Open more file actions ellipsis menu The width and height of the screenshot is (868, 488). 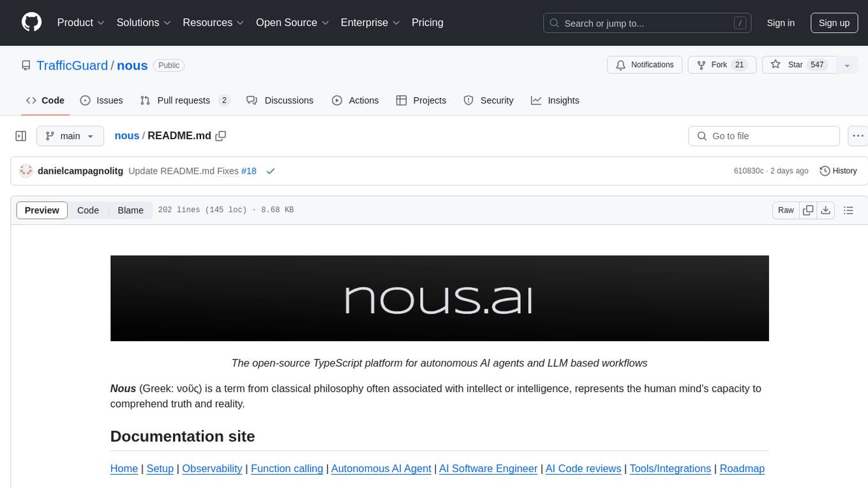coord(858,136)
